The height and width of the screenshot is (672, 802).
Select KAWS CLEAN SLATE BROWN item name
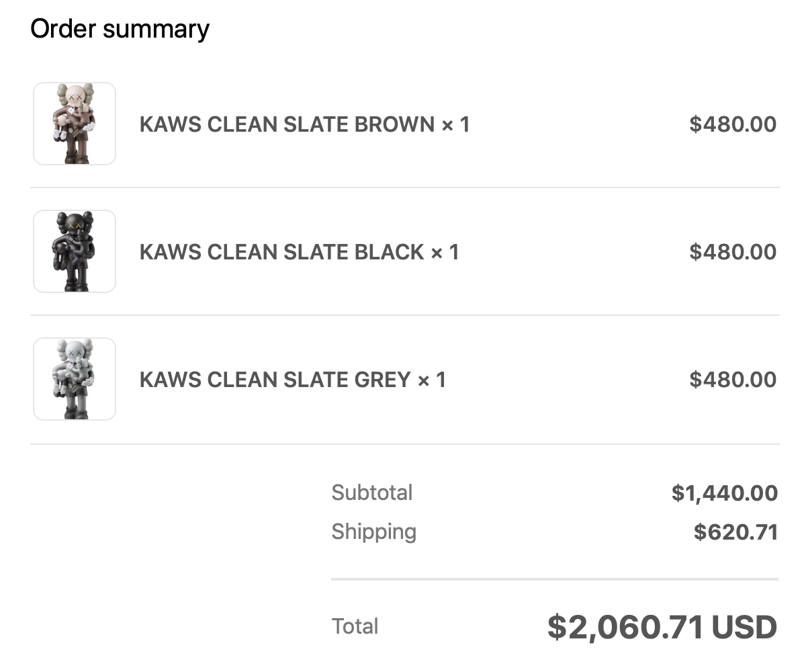tap(287, 124)
